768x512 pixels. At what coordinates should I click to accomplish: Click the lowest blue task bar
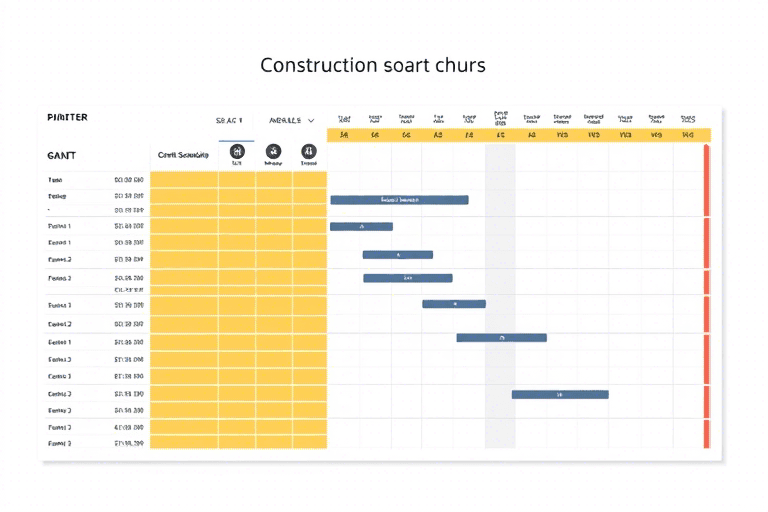[560, 394]
